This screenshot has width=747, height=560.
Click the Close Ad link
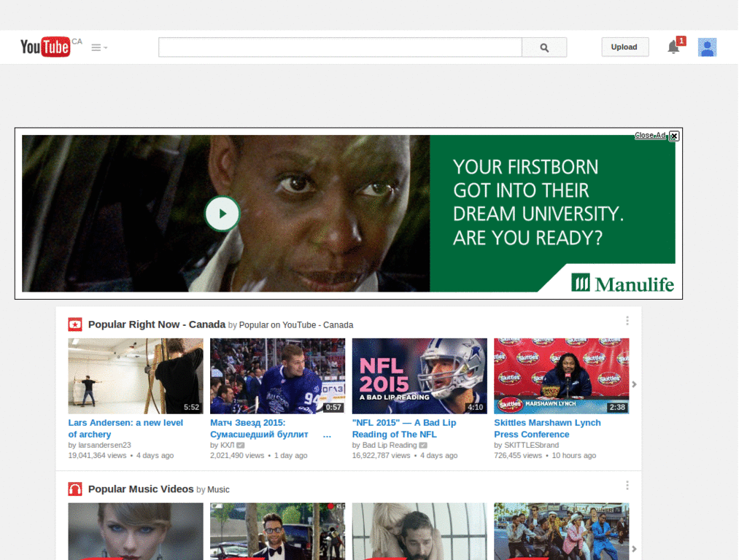pos(650,135)
